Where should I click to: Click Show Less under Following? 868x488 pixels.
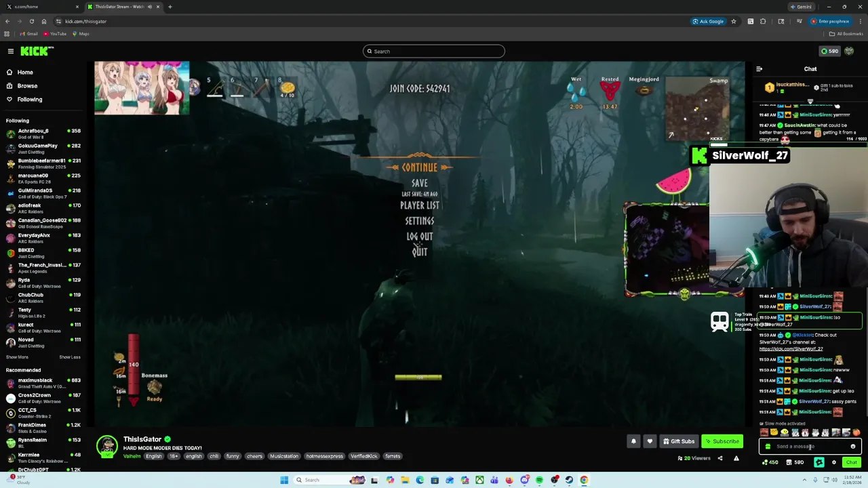[70, 357]
